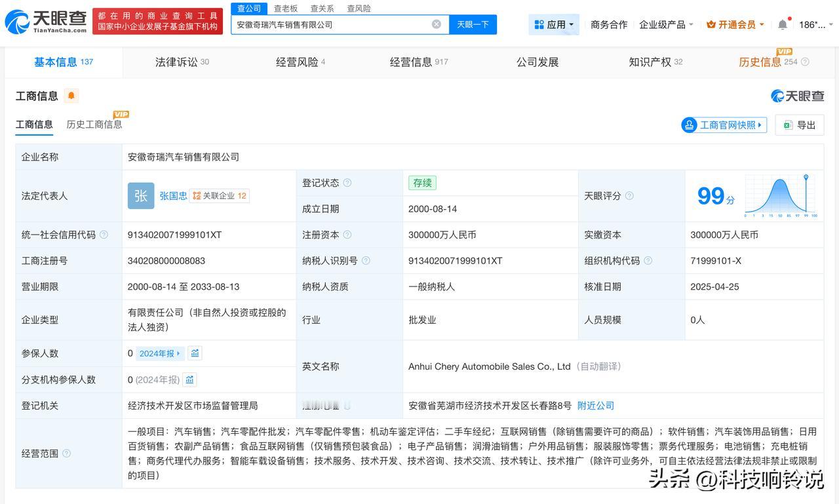Click help icon next to 天眼评分
Viewport: 839px width, 504px height.
click(629, 196)
